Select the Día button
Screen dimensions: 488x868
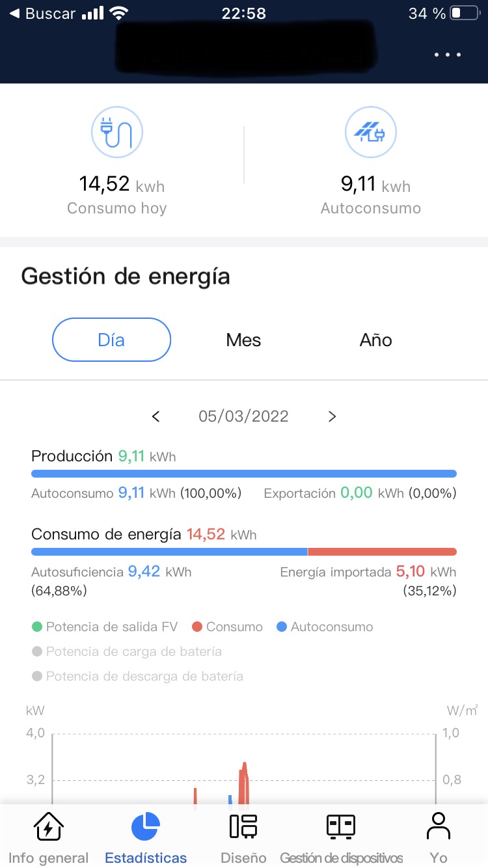[x=111, y=340]
